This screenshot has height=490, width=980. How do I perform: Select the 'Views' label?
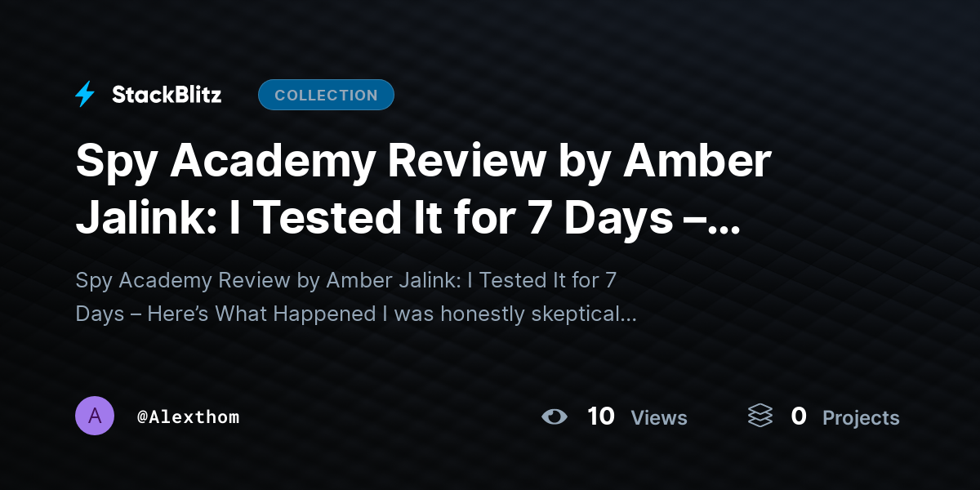659,417
